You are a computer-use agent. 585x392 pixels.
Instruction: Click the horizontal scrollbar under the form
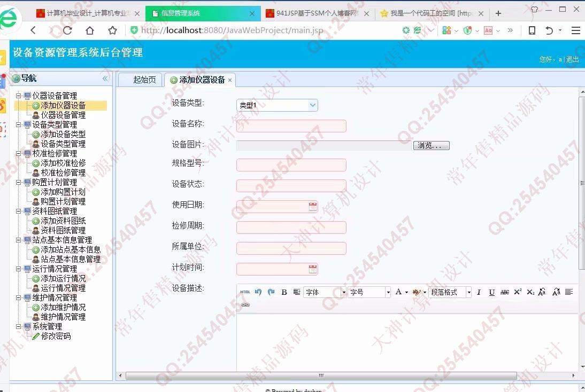[321, 375]
